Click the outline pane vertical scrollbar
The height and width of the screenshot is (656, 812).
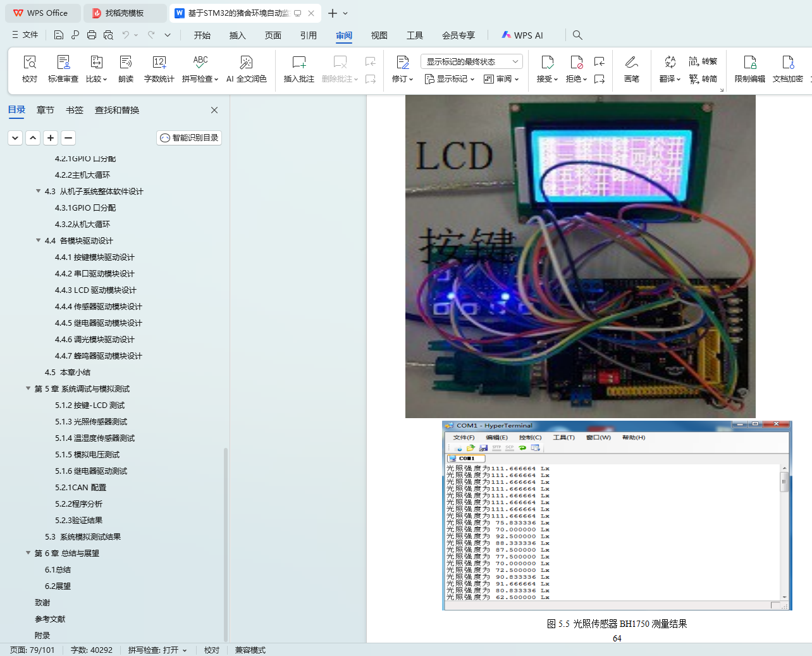[226, 544]
